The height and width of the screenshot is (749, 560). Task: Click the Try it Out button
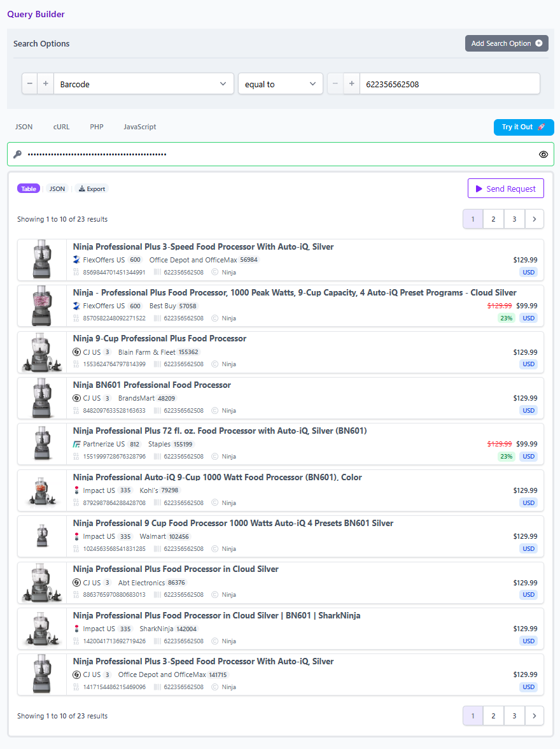coord(524,127)
